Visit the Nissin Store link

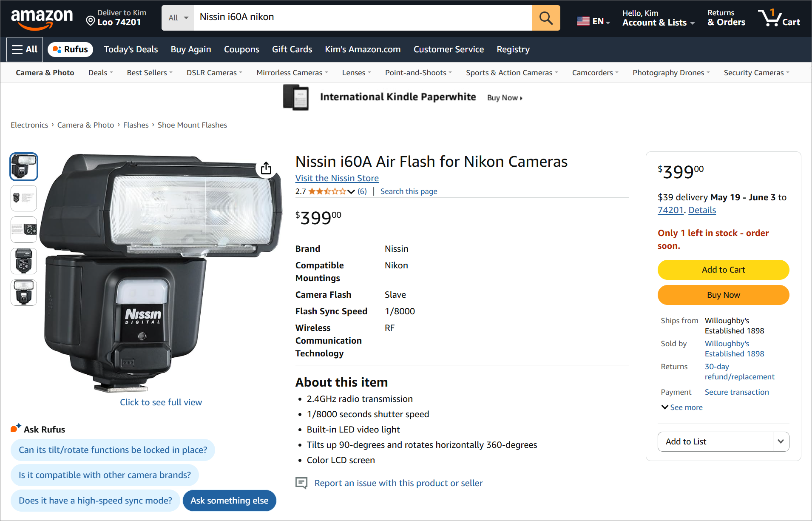[337, 178]
